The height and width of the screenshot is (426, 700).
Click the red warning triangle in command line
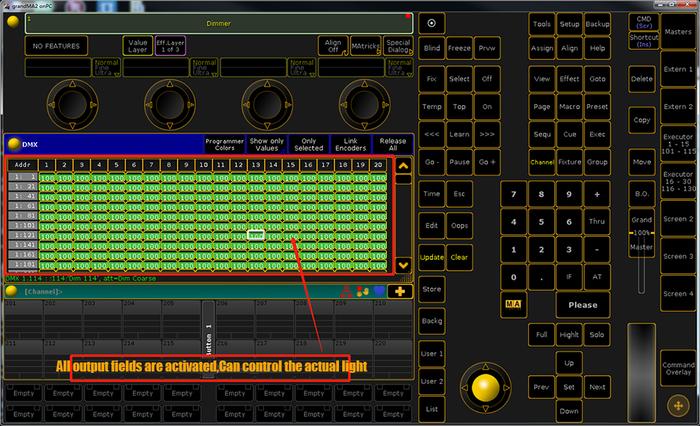pos(347,291)
